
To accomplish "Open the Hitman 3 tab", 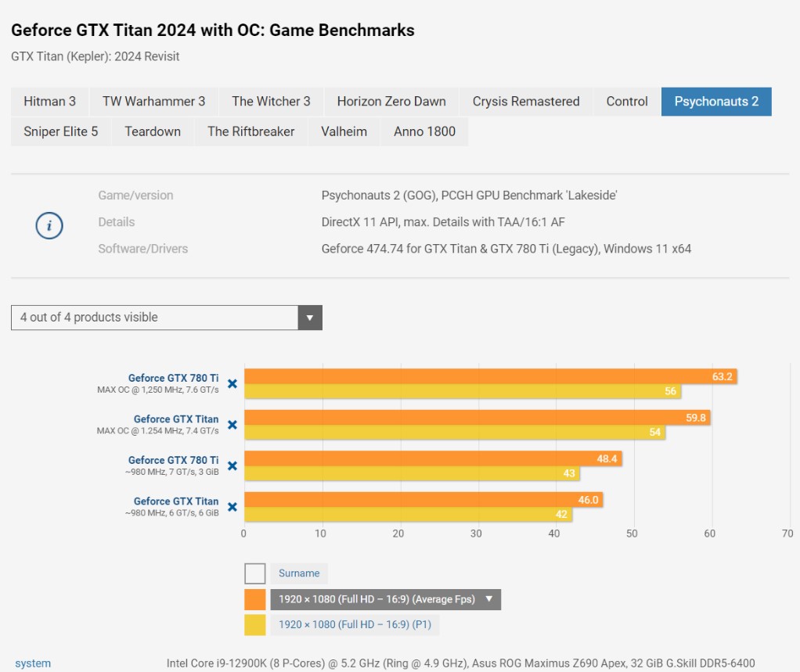I will pyautogui.click(x=49, y=102).
